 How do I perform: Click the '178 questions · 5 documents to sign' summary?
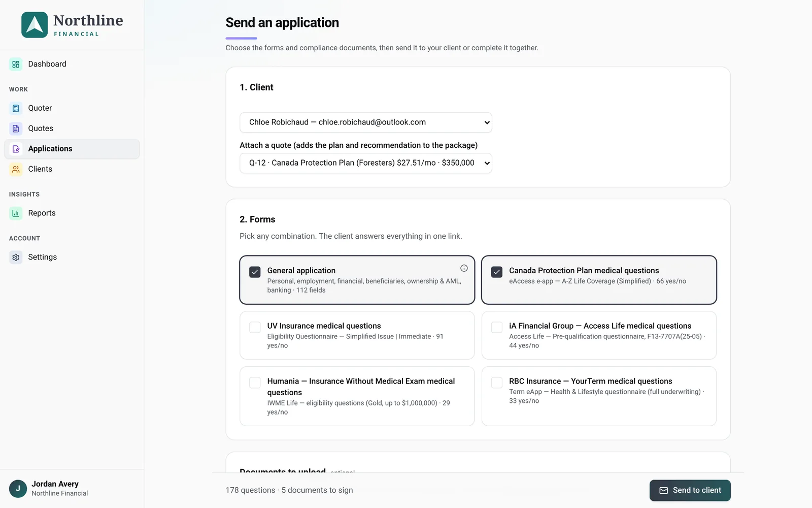click(x=289, y=490)
